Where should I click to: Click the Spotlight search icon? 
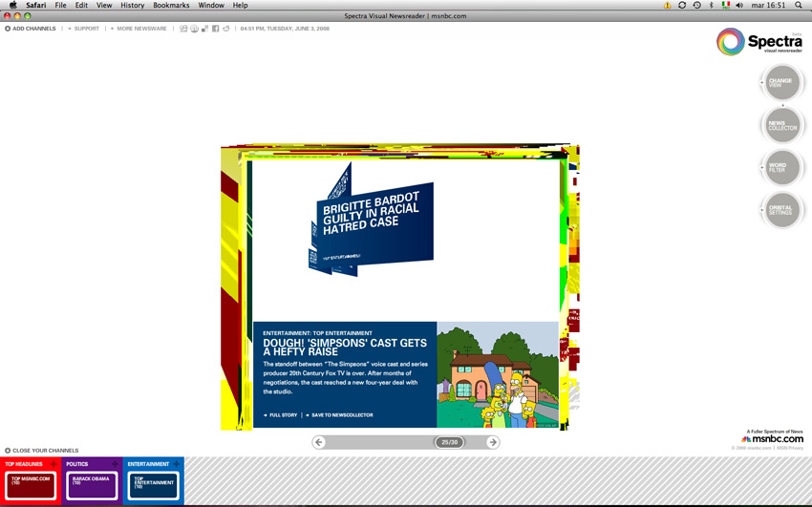[x=799, y=5]
